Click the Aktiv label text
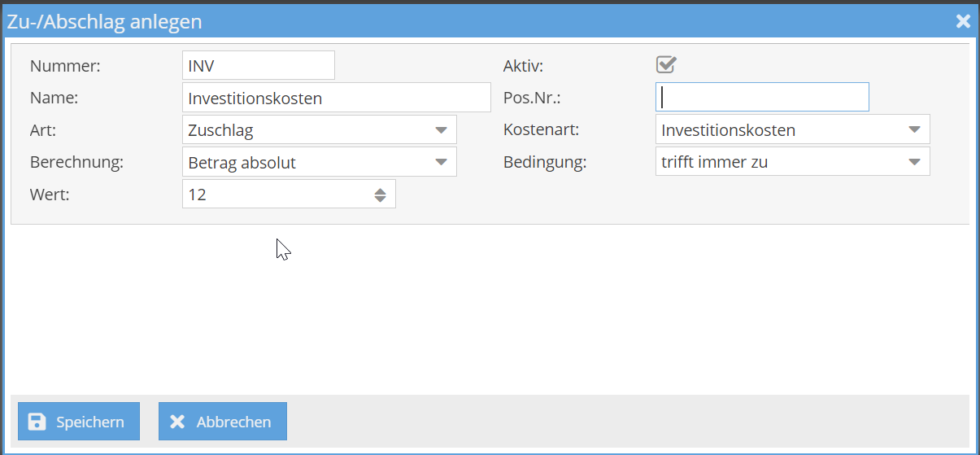The height and width of the screenshot is (455, 980). click(x=523, y=66)
